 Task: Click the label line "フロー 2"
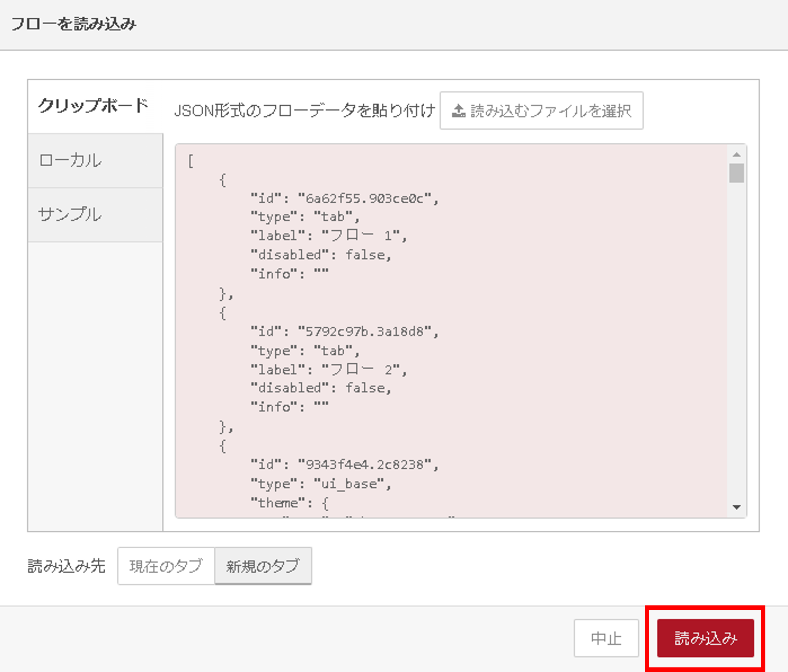[x=329, y=369]
